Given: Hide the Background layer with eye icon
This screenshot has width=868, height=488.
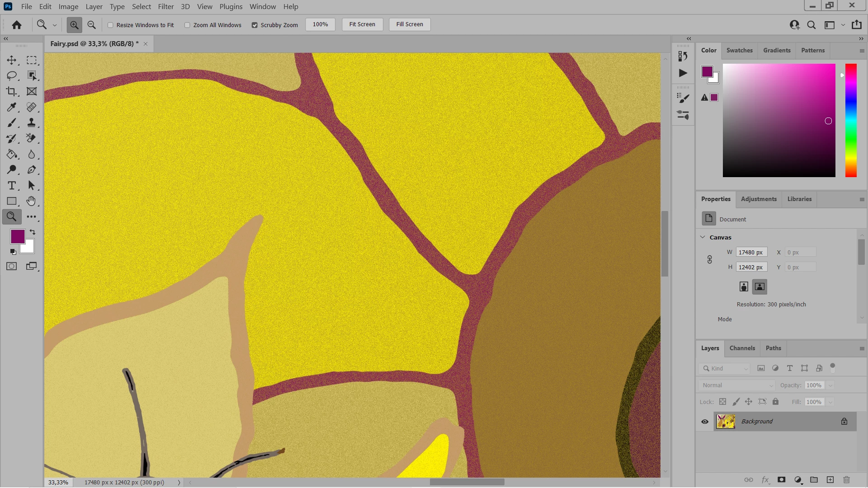Looking at the screenshot, I should tap(705, 422).
